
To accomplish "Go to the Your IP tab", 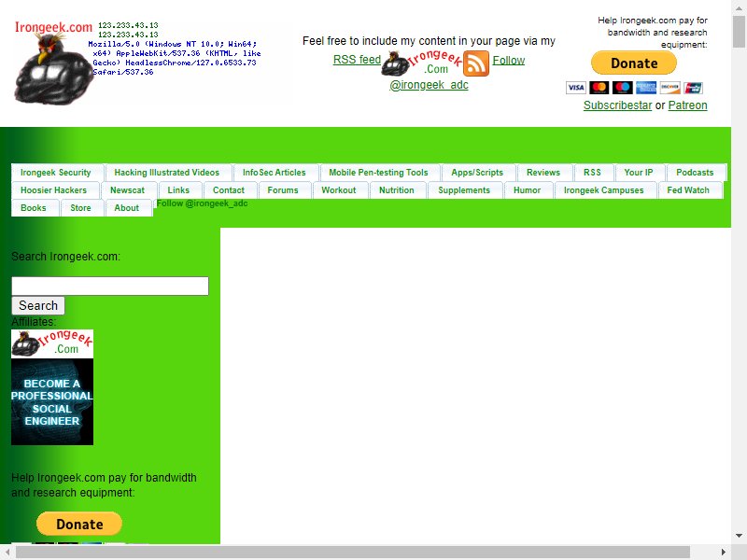I will point(639,173).
